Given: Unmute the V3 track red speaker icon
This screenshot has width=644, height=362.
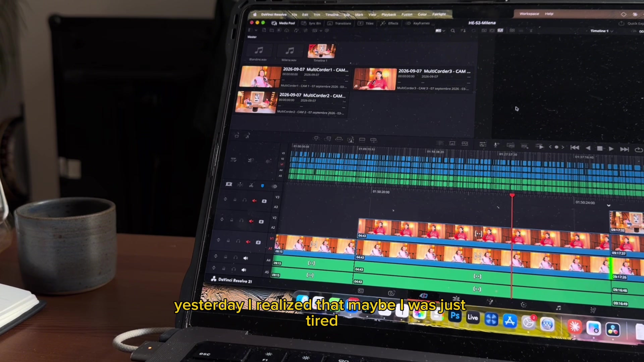Looking at the screenshot, I should point(254,201).
